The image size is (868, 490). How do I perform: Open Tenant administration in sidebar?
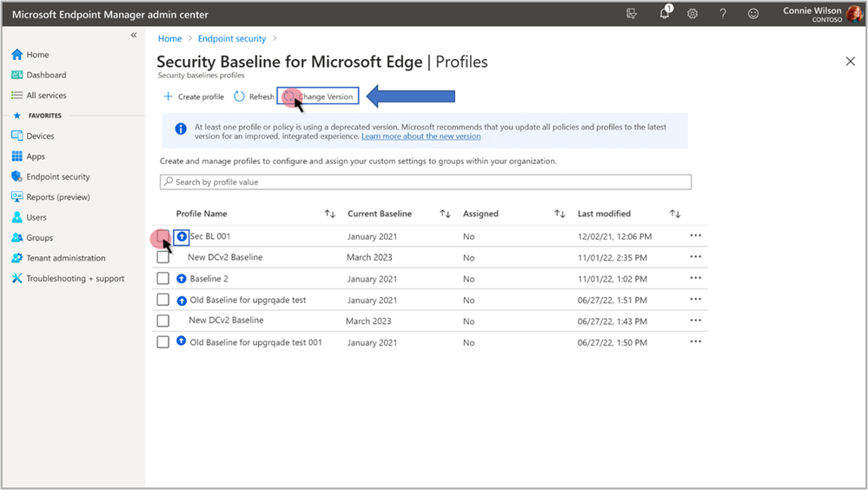click(x=58, y=258)
